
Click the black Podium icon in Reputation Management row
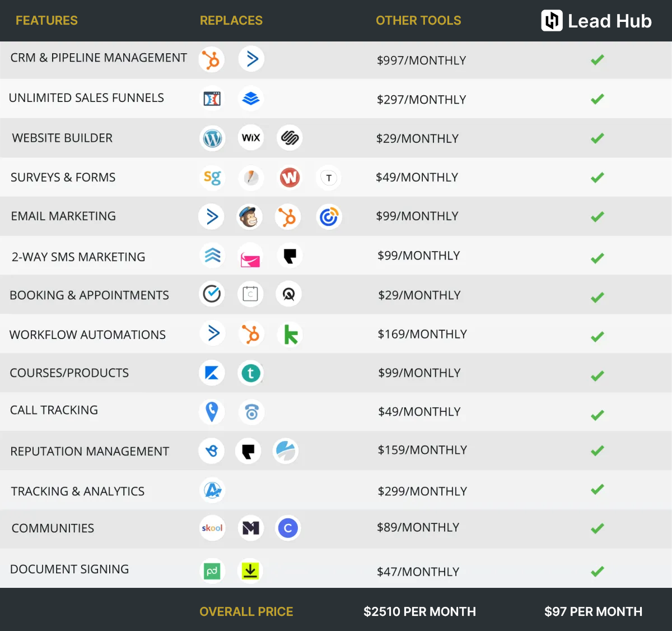pos(248,451)
